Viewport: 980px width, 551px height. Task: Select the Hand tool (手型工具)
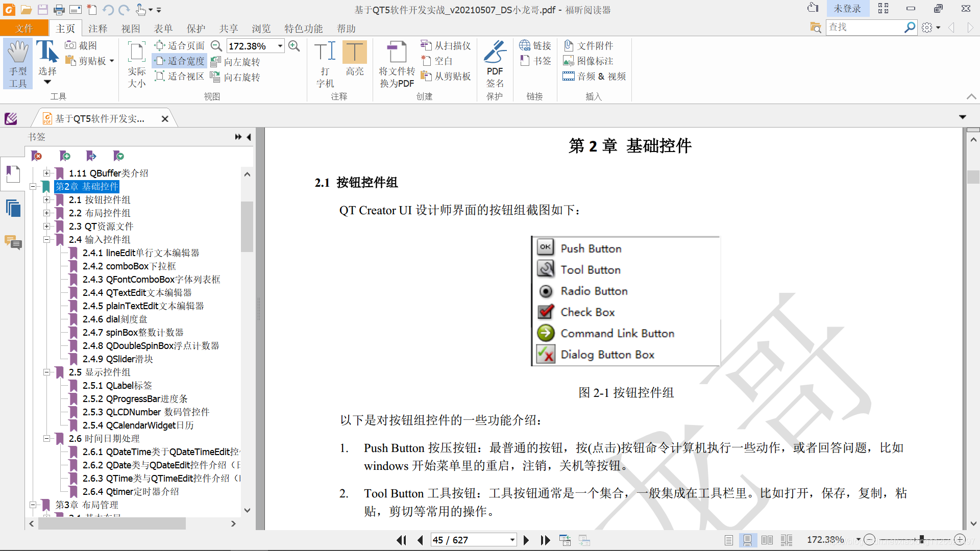coord(18,64)
